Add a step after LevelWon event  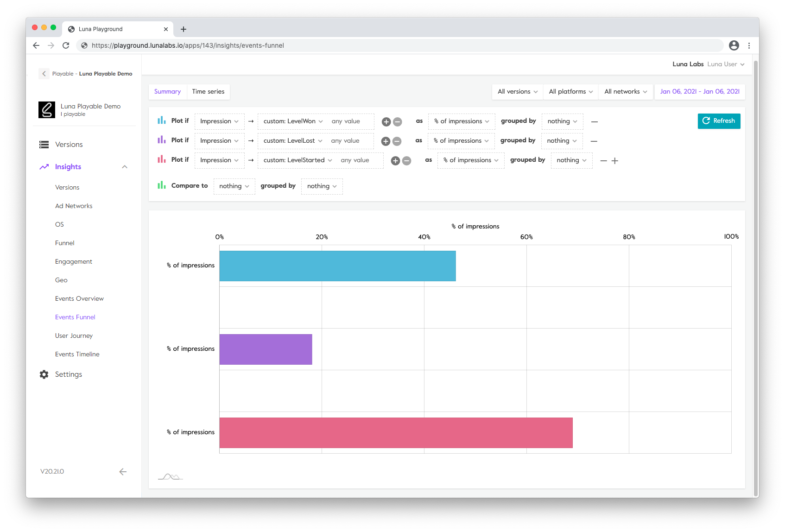coord(386,122)
